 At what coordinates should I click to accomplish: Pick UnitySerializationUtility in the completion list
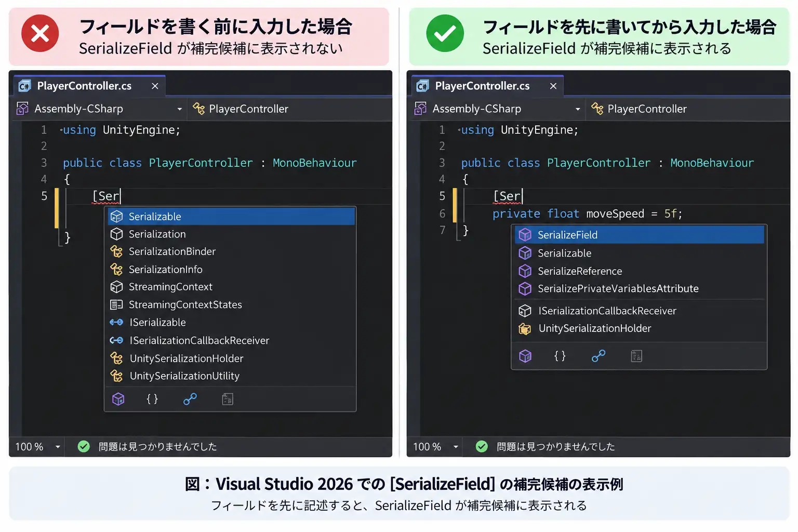point(231,376)
